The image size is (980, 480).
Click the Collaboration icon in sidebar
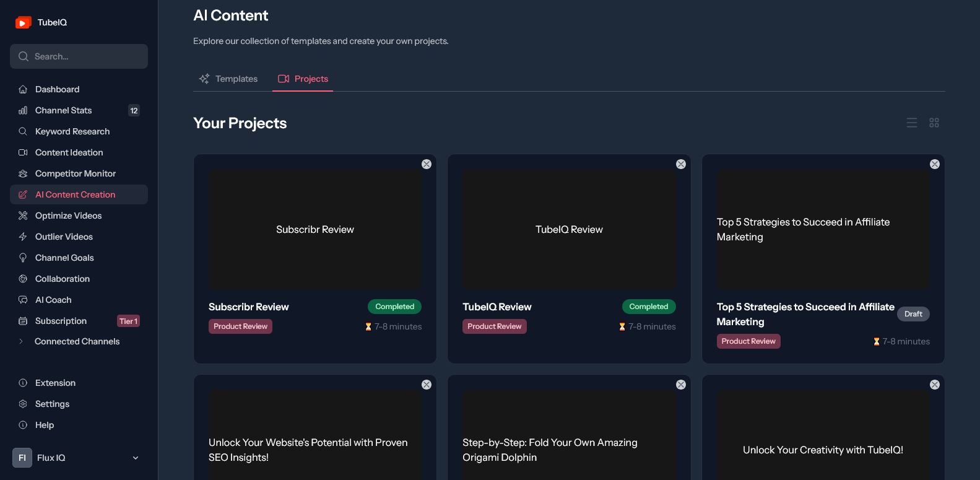(x=23, y=279)
